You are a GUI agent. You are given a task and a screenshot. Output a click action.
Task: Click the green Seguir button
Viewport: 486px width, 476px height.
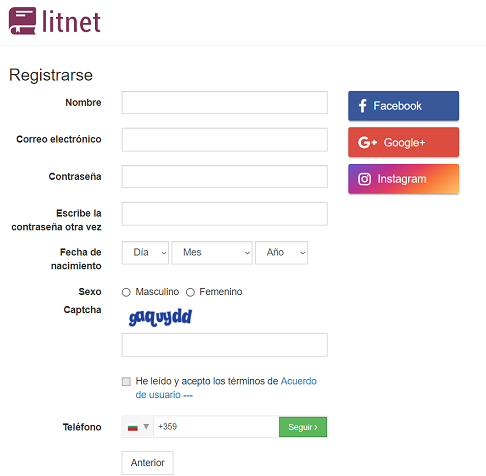point(303,427)
